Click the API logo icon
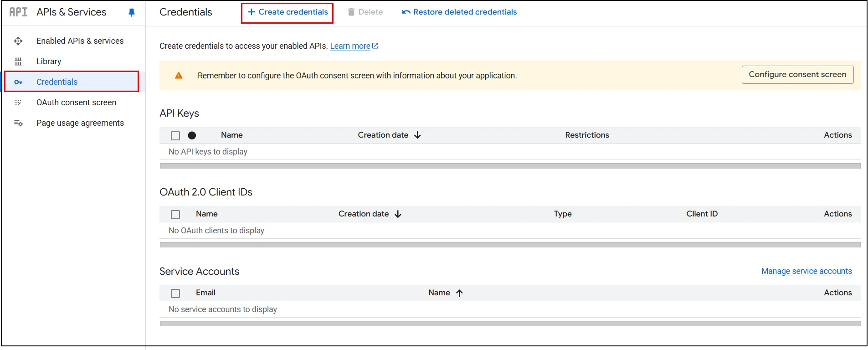 (18, 12)
